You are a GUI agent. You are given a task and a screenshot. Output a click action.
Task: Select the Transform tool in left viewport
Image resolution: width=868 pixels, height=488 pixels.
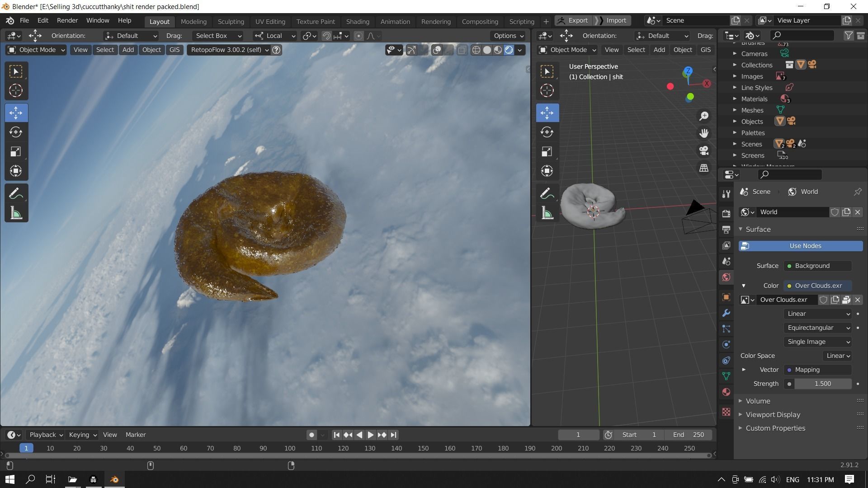[16, 171]
